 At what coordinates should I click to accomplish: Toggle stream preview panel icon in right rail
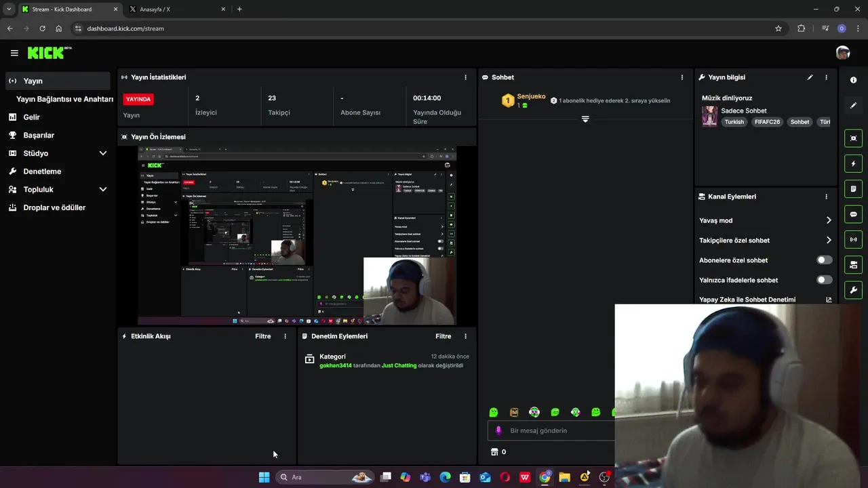853,138
